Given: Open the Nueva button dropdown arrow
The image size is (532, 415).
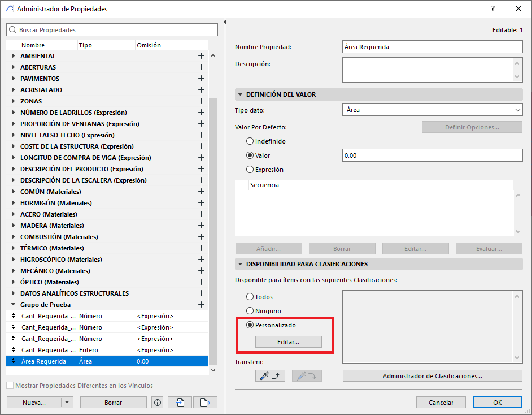Looking at the screenshot, I should point(67,403).
